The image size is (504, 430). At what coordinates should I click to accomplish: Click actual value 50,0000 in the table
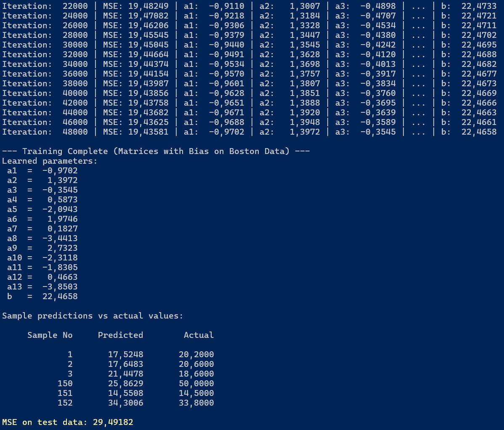pos(196,383)
